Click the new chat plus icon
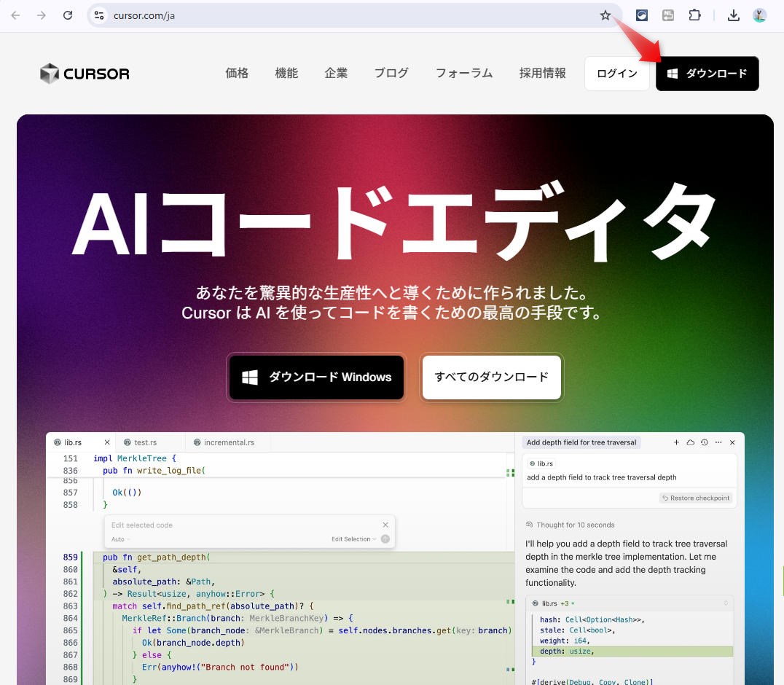 tap(676, 442)
